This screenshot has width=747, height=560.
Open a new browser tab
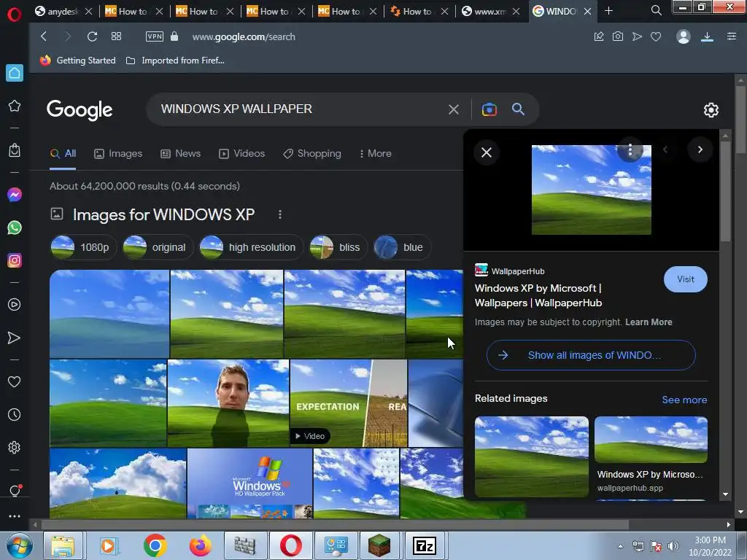(x=608, y=11)
